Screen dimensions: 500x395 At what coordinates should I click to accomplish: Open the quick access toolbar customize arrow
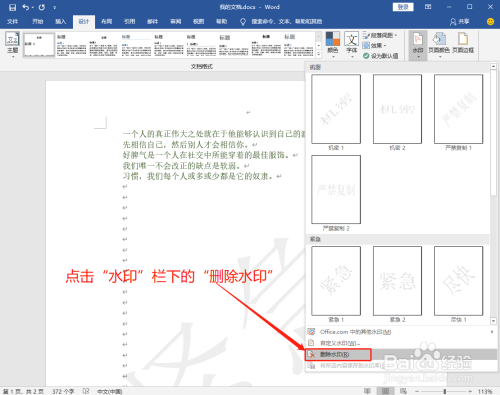(54, 7)
